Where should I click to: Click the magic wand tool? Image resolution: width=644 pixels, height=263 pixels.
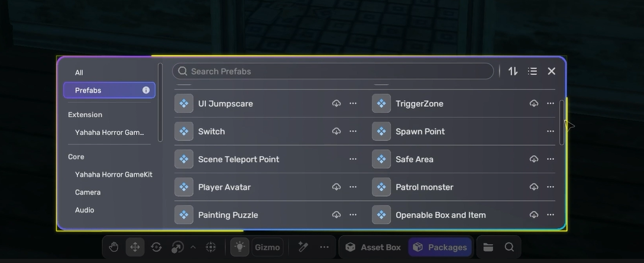[x=303, y=247]
